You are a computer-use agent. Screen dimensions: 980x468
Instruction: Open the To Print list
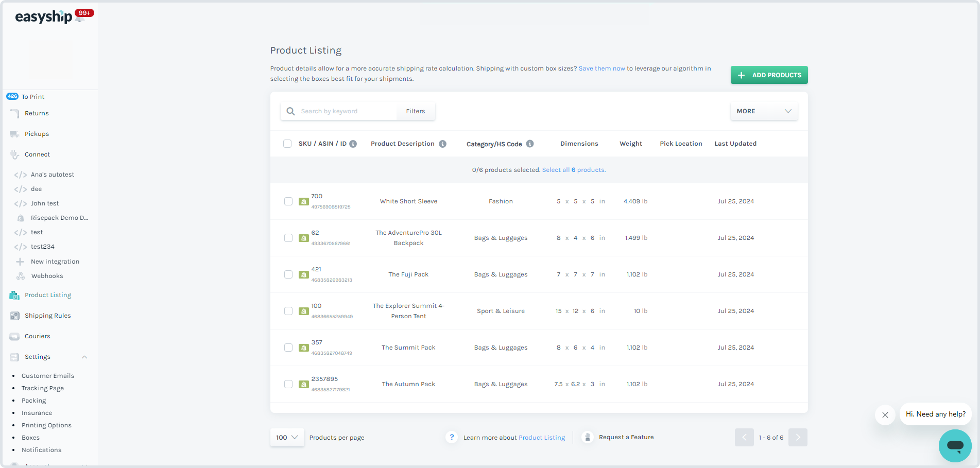tap(33, 97)
